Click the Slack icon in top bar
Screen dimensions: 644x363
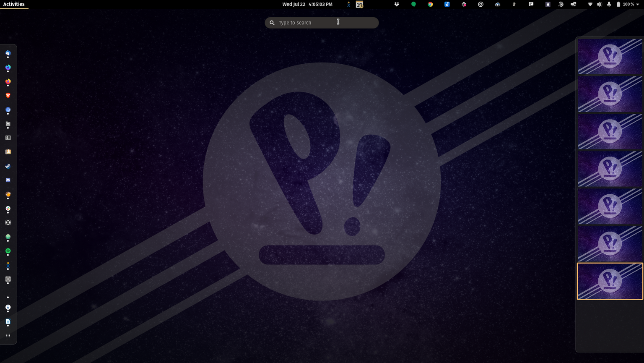tap(464, 4)
